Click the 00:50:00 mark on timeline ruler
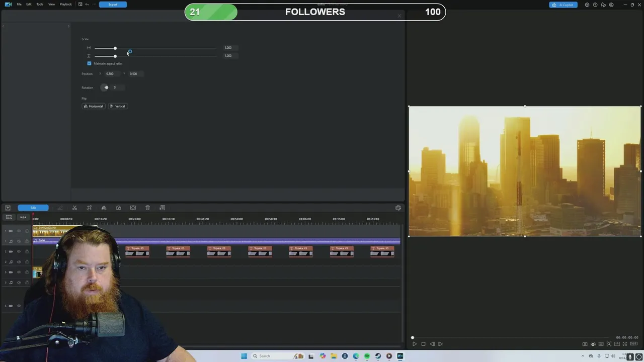This screenshot has height=362, width=644. (236, 219)
